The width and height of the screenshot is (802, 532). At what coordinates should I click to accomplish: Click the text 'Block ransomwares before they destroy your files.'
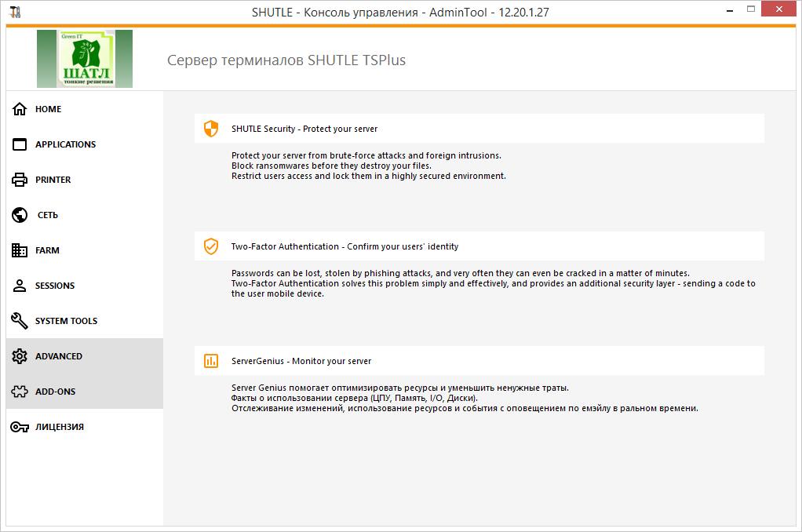(x=331, y=166)
